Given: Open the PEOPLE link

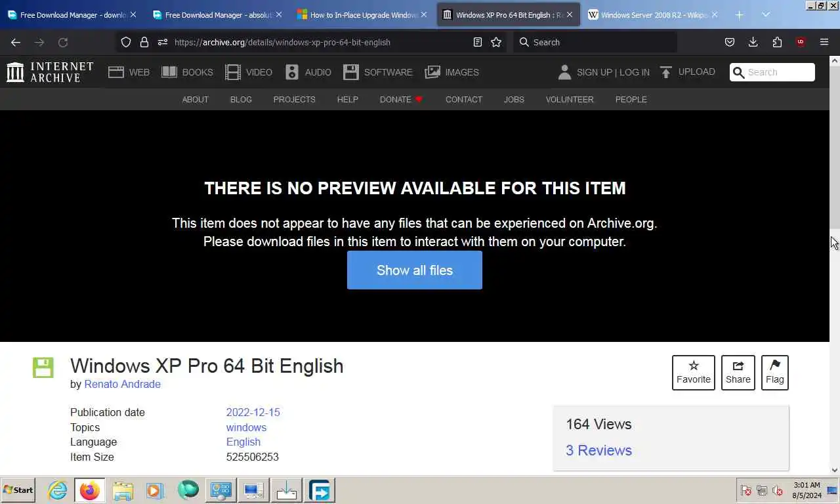Looking at the screenshot, I should tap(631, 100).
